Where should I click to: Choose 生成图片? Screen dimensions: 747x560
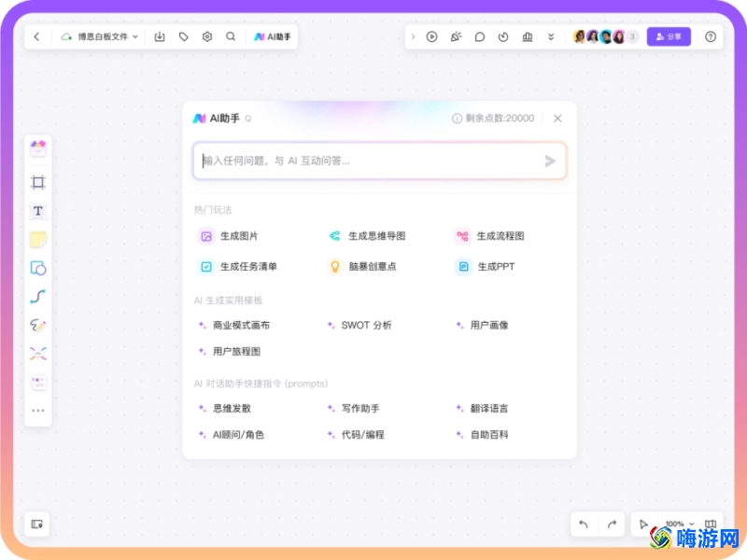tap(228, 236)
